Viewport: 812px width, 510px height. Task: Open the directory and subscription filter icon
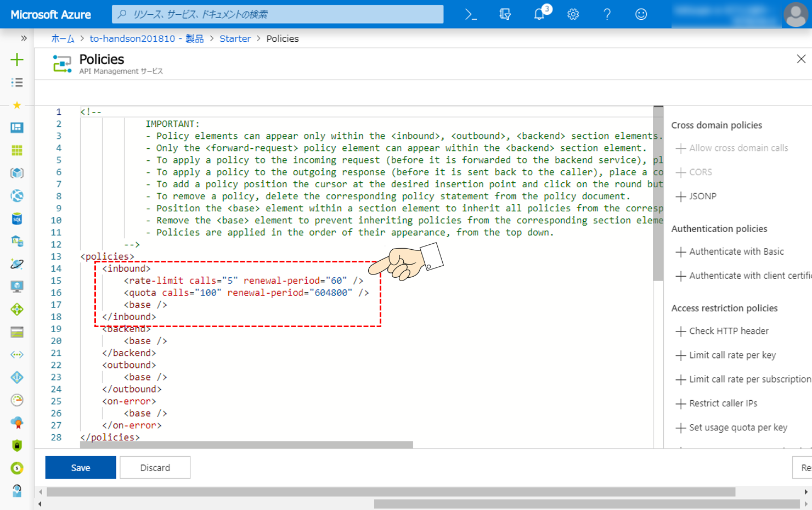pos(505,14)
